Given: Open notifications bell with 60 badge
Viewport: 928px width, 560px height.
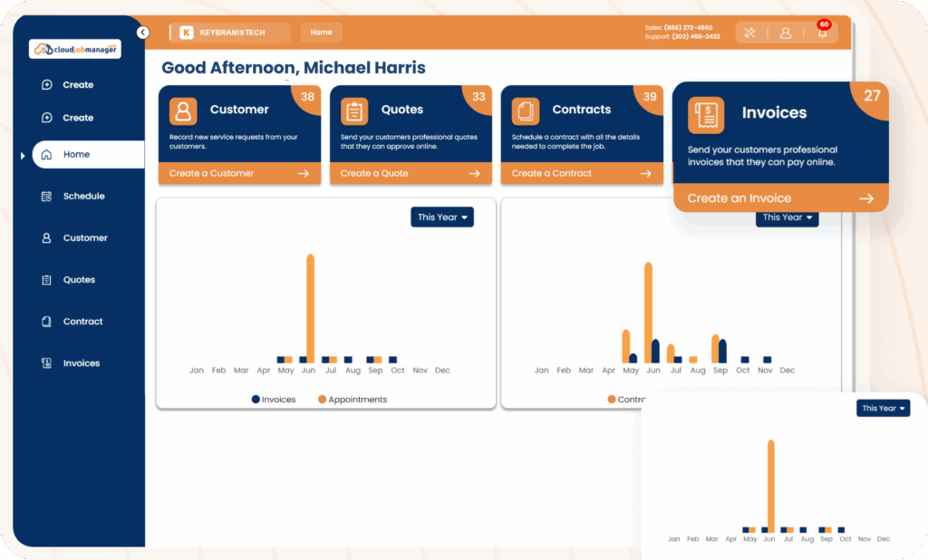Looking at the screenshot, I should click(822, 33).
